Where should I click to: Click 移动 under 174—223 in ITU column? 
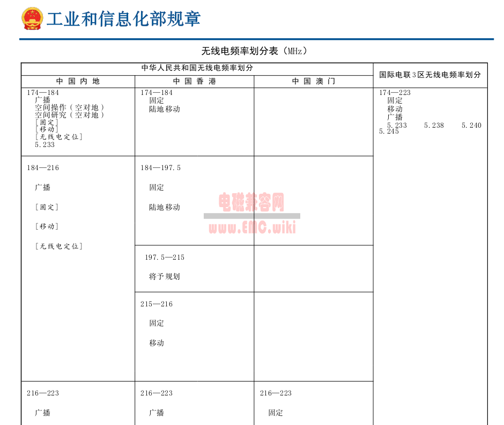pos(395,109)
